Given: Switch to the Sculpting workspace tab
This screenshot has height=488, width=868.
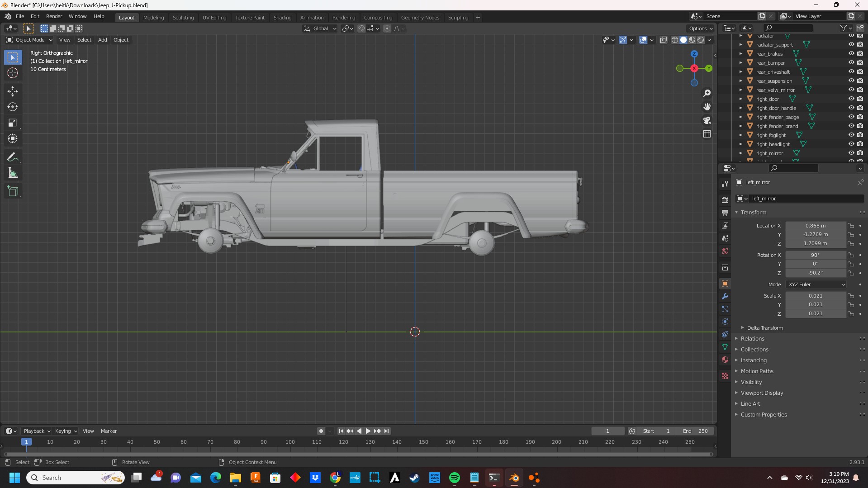Looking at the screenshot, I should [x=183, y=18].
